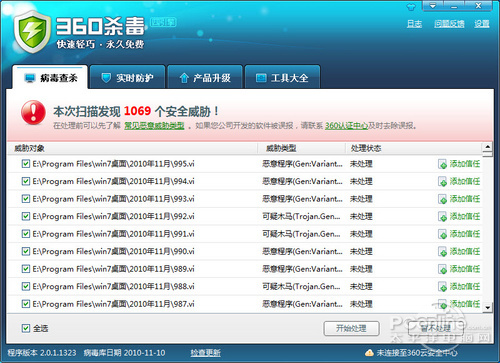
Task: Uncheck the 991.vi threat checkbox
Action: pos(26,234)
